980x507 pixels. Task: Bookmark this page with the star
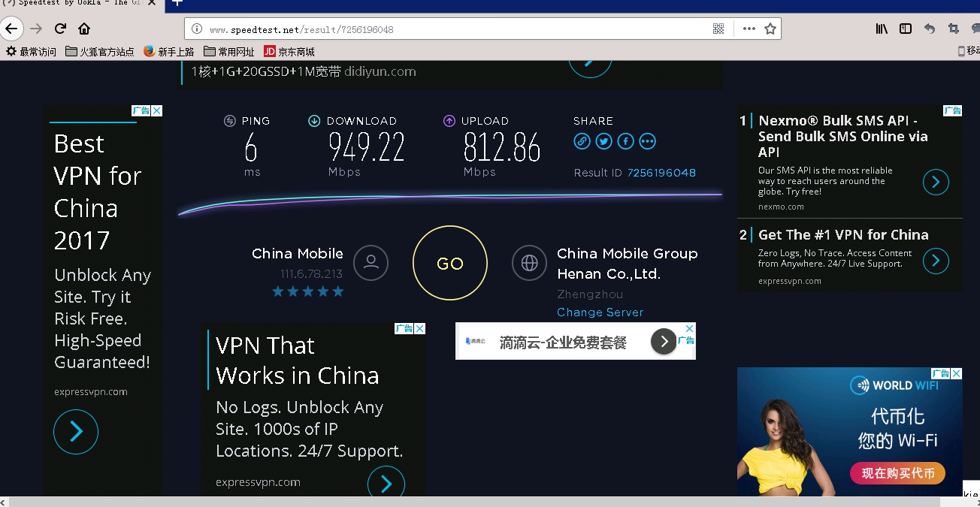770,29
